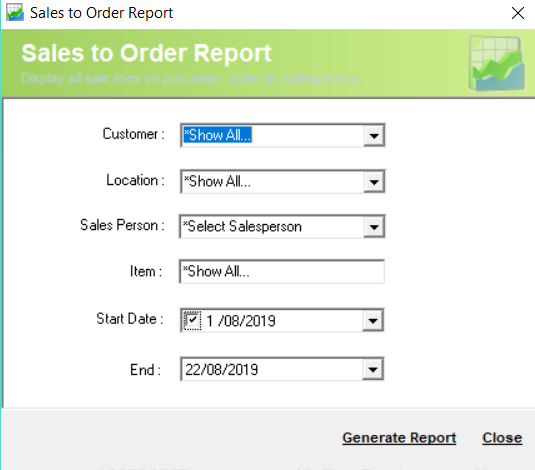The height and width of the screenshot is (470, 535).
Task: Click the Generate Report link
Action: [399, 438]
